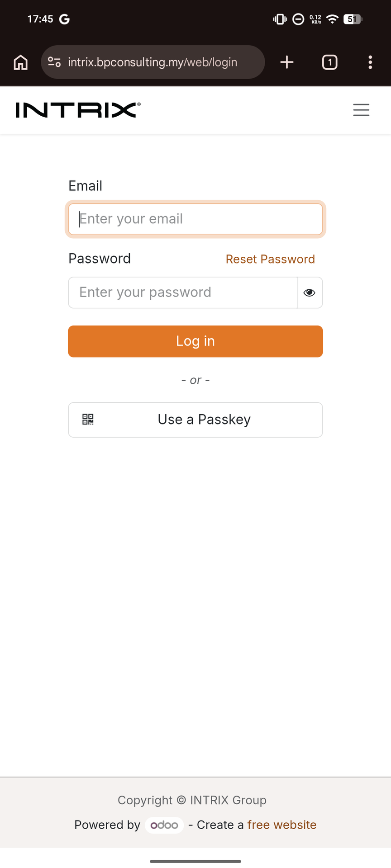The height and width of the screenshot is (868, 391).
Task: Focus the Password input field
Action: [182, 292]
